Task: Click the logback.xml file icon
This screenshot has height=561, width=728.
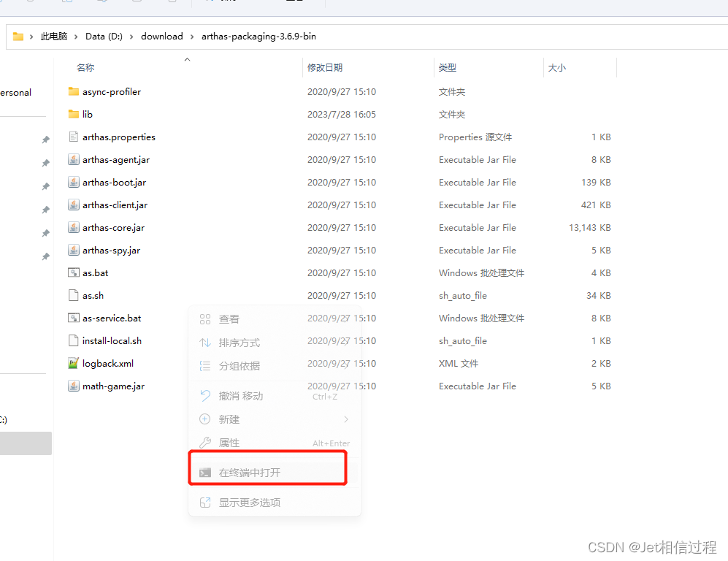Action: point(73,363)
